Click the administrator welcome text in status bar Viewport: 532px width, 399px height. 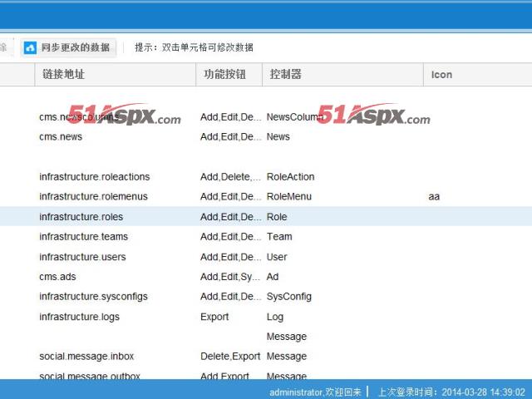click(x=315, y=392)
